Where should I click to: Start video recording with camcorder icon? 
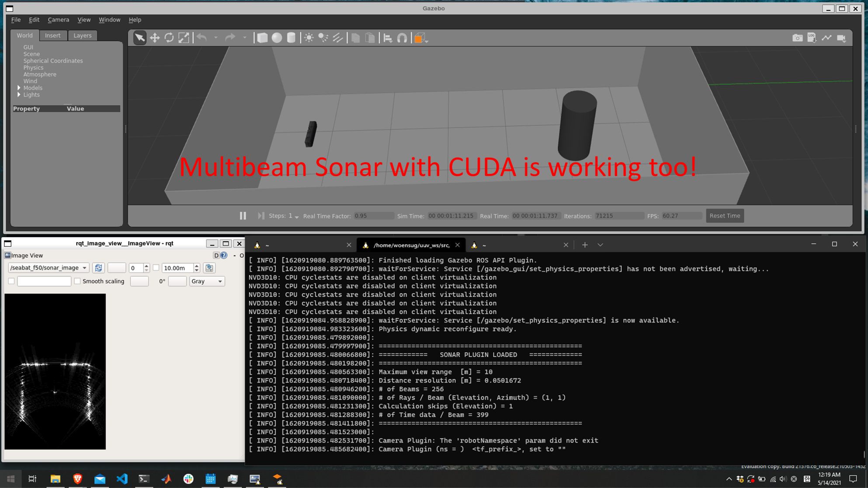point(841,38)
